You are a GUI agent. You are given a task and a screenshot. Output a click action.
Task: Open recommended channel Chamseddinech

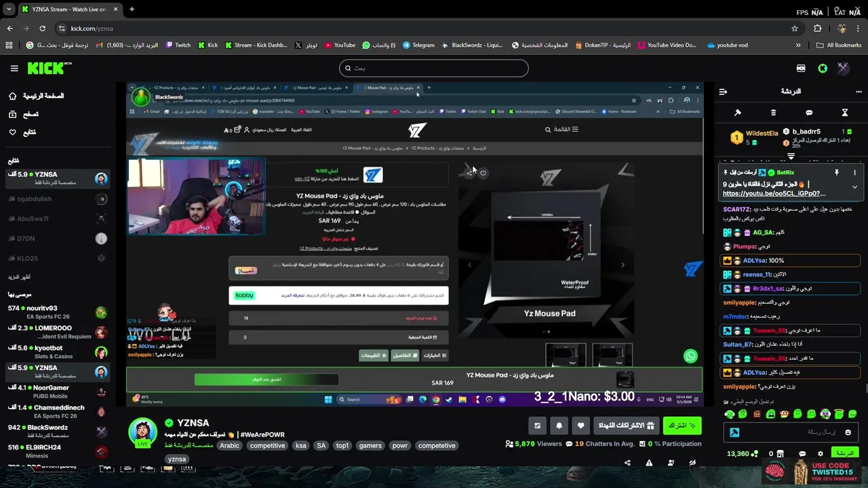pyautogui.click(x=57, y=411)
